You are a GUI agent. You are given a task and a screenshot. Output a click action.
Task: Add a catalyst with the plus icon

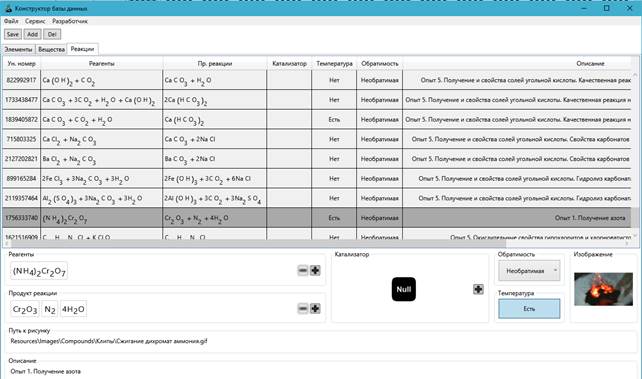(x=478, y=289)
